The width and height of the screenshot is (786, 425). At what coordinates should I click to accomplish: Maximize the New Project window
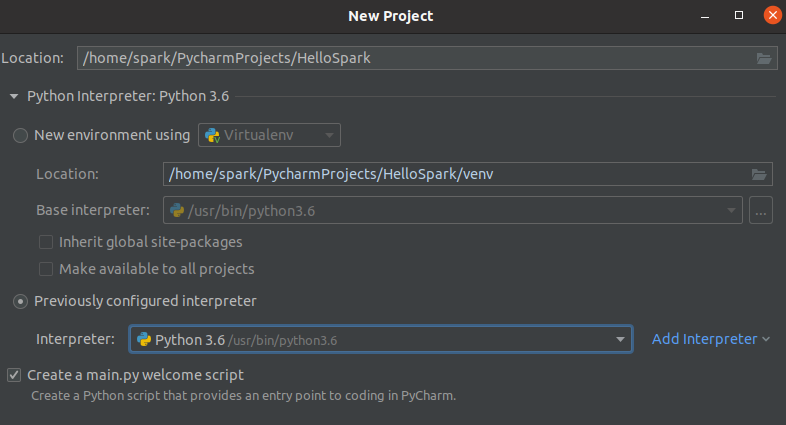pos(738,16)
